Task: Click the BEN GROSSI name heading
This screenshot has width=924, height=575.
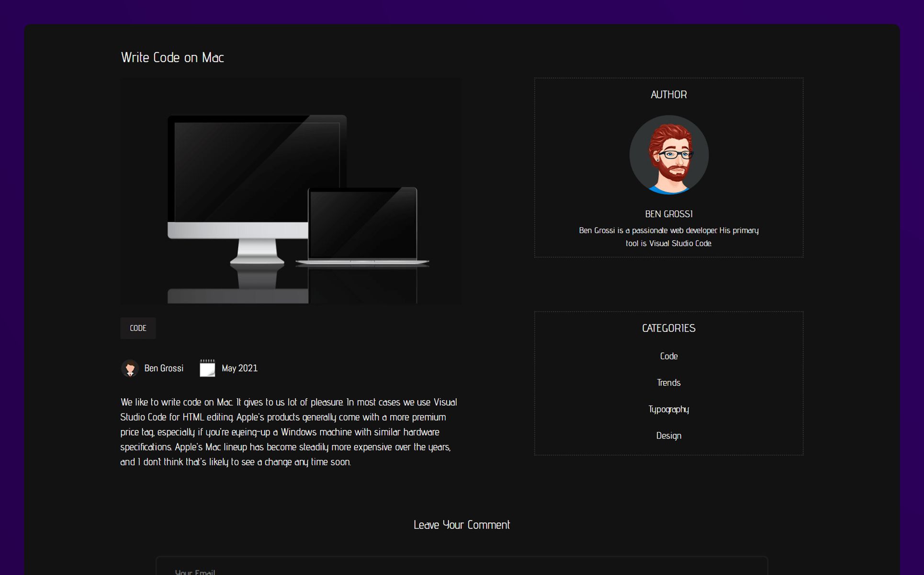Action: point(668,214)
